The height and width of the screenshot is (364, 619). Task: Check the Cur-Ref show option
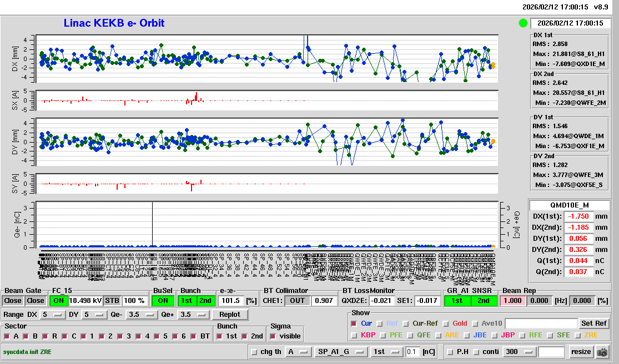(405, 323)
